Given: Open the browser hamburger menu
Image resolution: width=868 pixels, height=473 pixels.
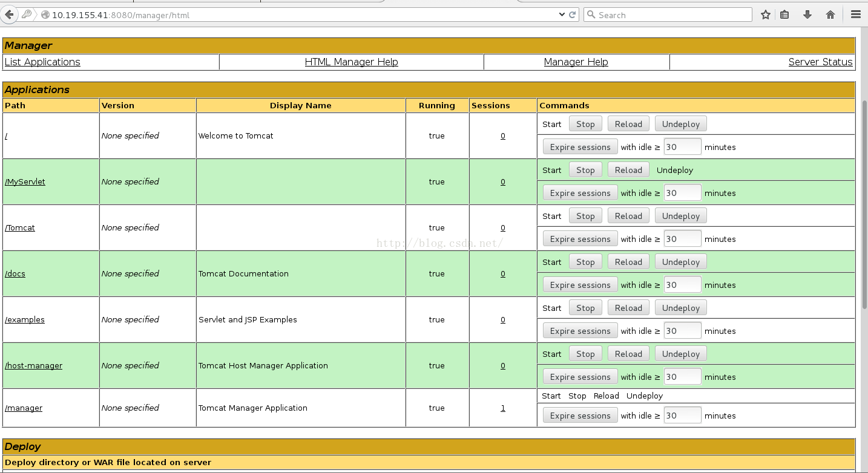Looking at the screenshot, I should (x=855, y=15).
